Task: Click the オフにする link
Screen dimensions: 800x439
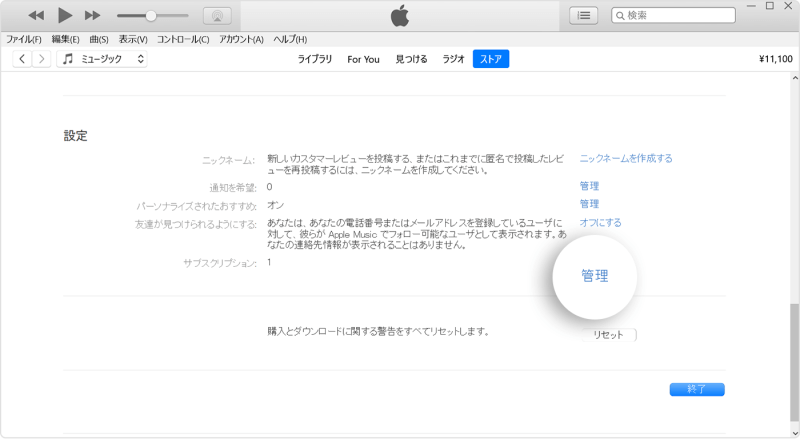Action: coord(601,223)
